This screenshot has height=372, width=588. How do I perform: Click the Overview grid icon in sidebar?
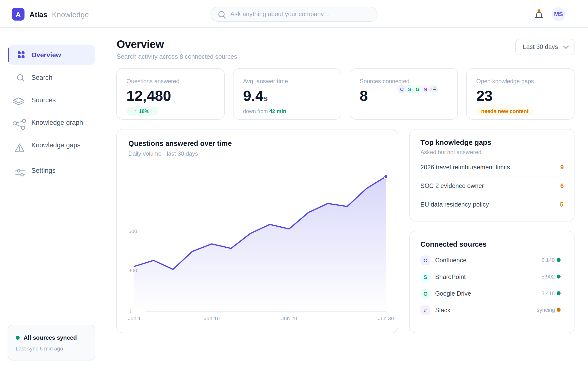click(21, 55)
